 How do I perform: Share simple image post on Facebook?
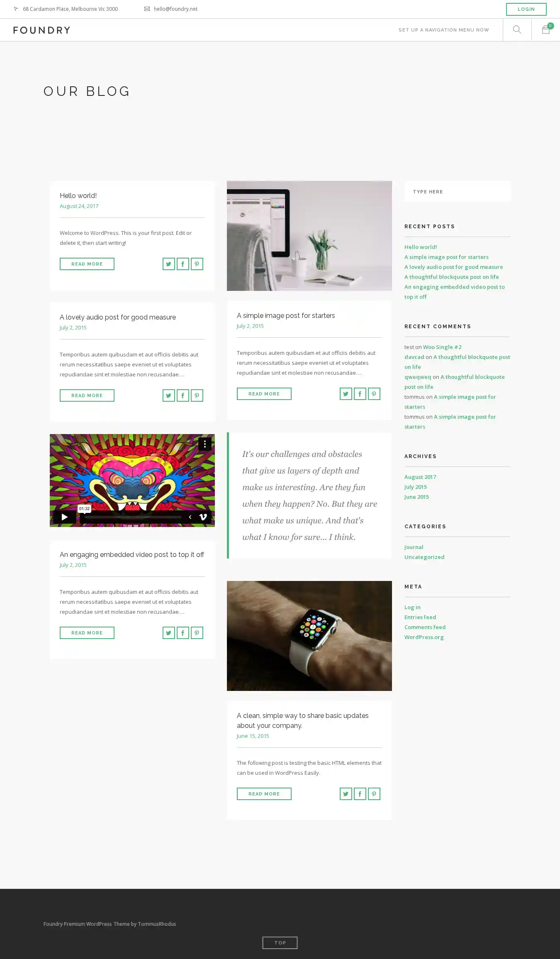tap(360, 394)
